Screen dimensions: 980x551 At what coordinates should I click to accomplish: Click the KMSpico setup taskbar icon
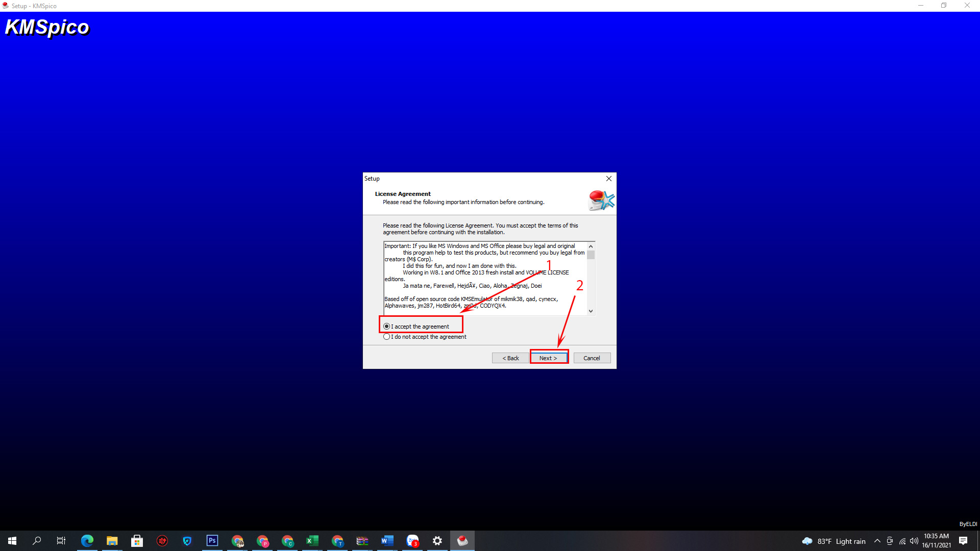point(462,541)
